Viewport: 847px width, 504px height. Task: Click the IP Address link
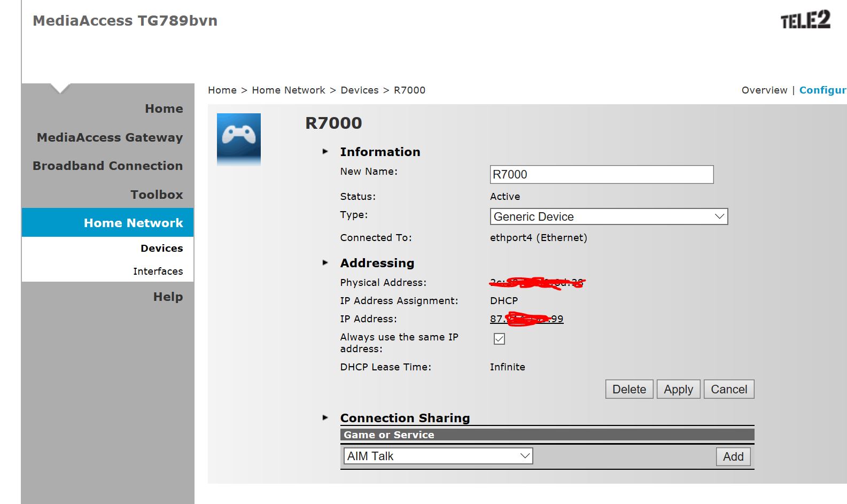(x=526, y=319)
